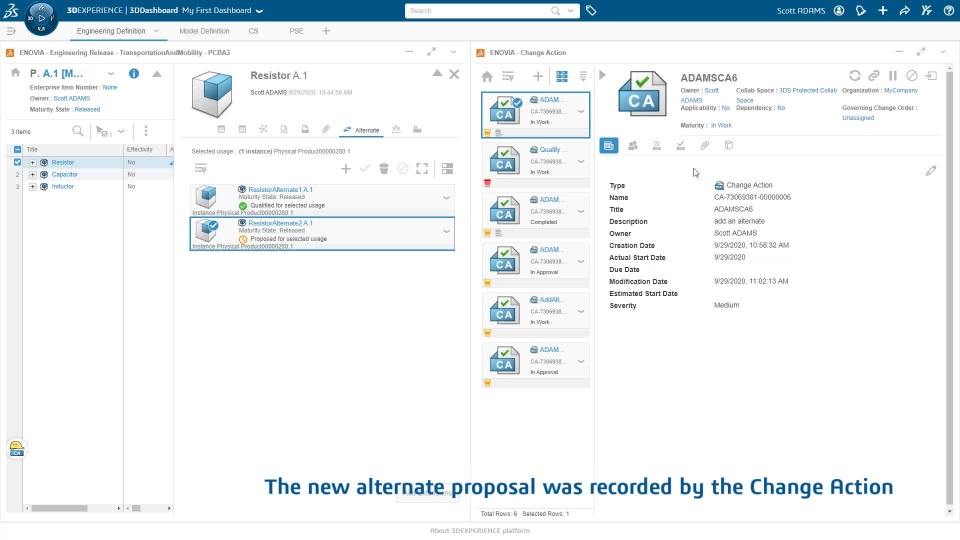Add a new dashboard tab
The height and width of the screenshot is (540, 960).
[x=326, y=31]
